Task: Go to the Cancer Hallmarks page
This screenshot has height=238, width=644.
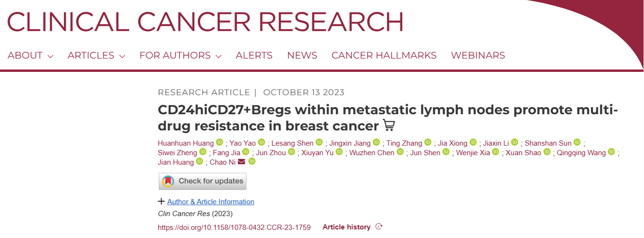Action: [x=384, y=56]
